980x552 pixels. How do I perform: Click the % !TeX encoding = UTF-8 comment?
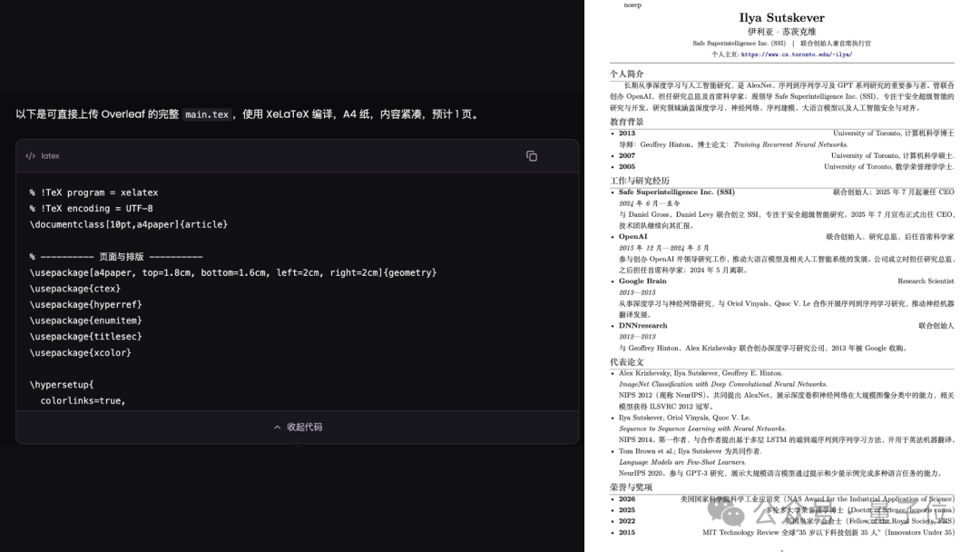click(x=92, y=208)
